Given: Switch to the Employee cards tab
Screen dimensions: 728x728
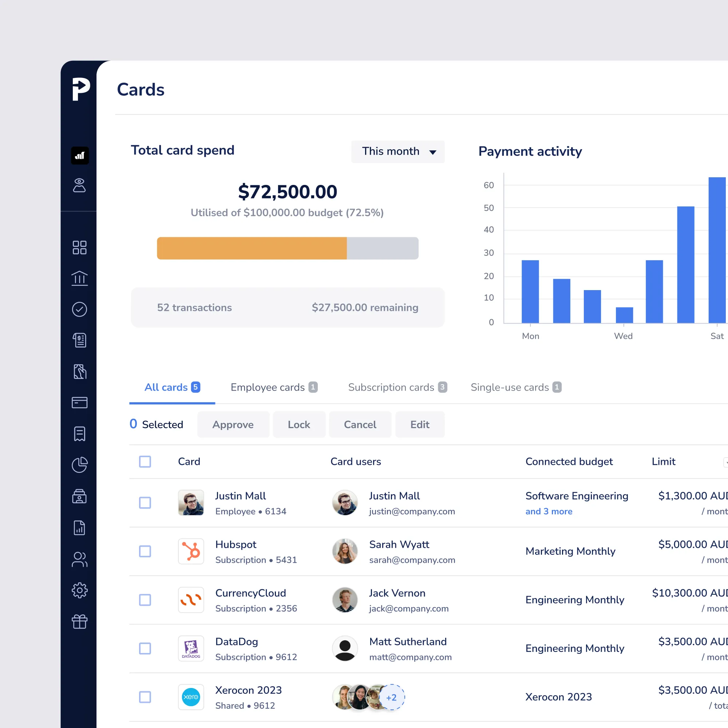Looking at the screenshot, I should [274, 387].
